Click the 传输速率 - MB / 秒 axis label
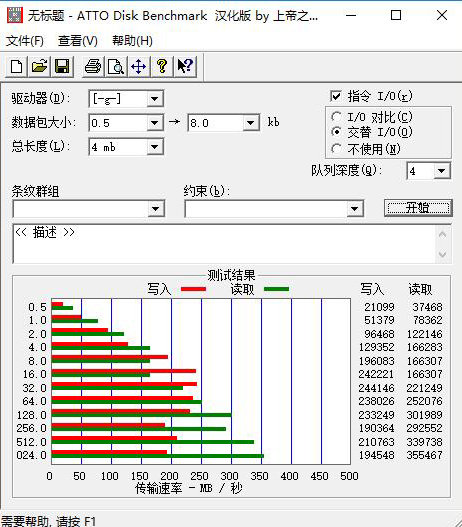 pos(188,488)
